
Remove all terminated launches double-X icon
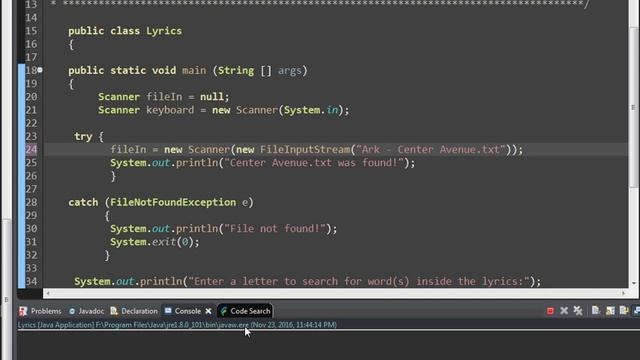click(578, 311)
